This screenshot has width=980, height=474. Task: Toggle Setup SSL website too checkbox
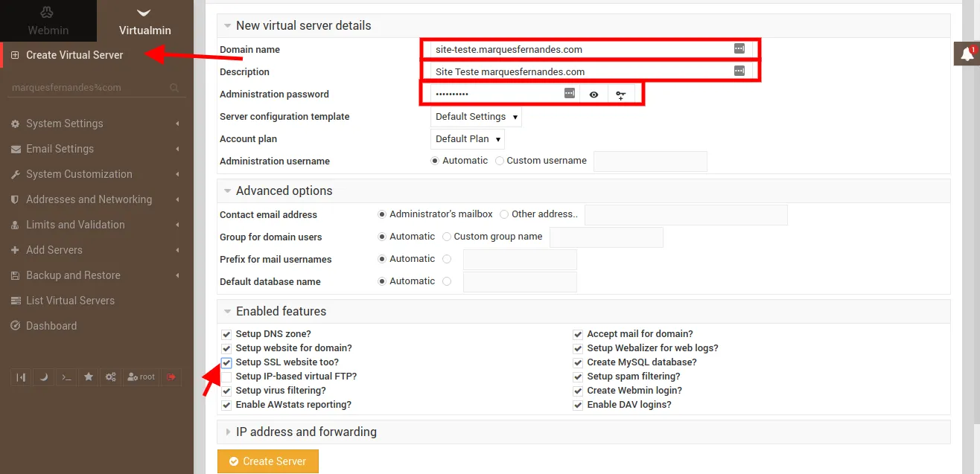point(226,362)
